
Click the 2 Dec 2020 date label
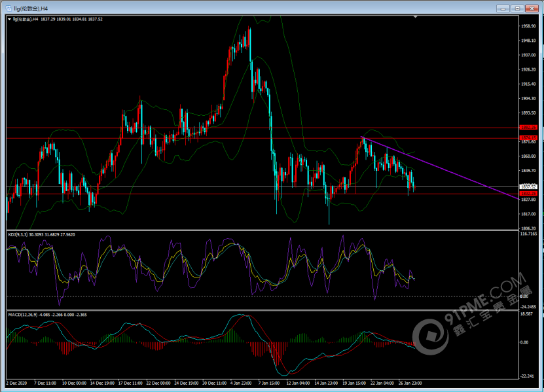click(x=16, y=383)
